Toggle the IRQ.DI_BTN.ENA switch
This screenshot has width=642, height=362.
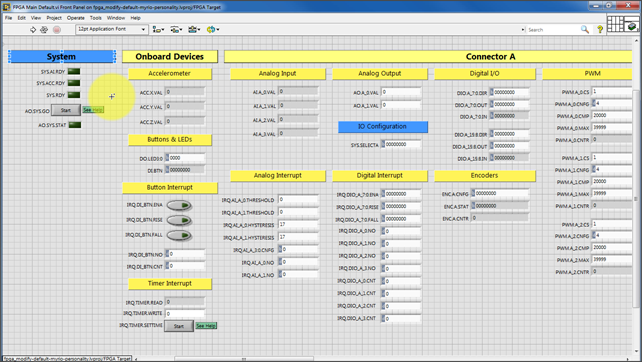(x=179, y=205)
